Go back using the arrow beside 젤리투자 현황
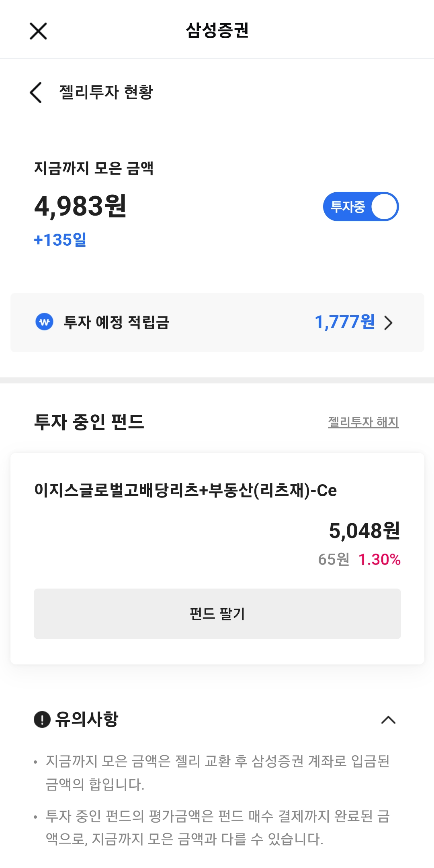This screenshot has height=868, width=434. 36,92
